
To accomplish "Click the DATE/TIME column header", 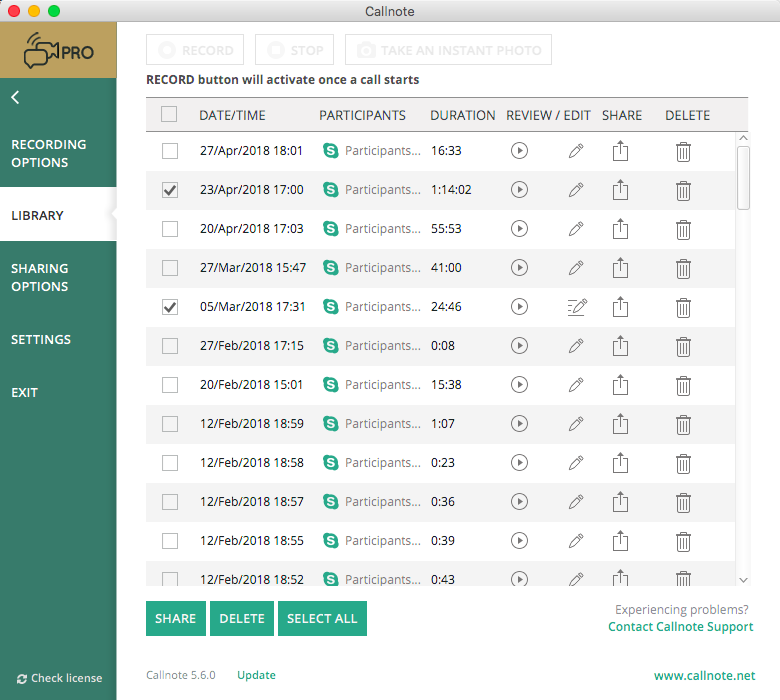I will pos(232,115).
